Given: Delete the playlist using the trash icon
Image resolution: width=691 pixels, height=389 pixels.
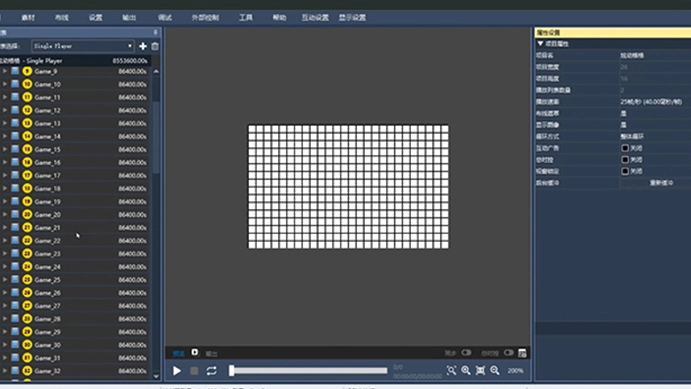Looking at the screenshot, I should (x=155, y=46).
